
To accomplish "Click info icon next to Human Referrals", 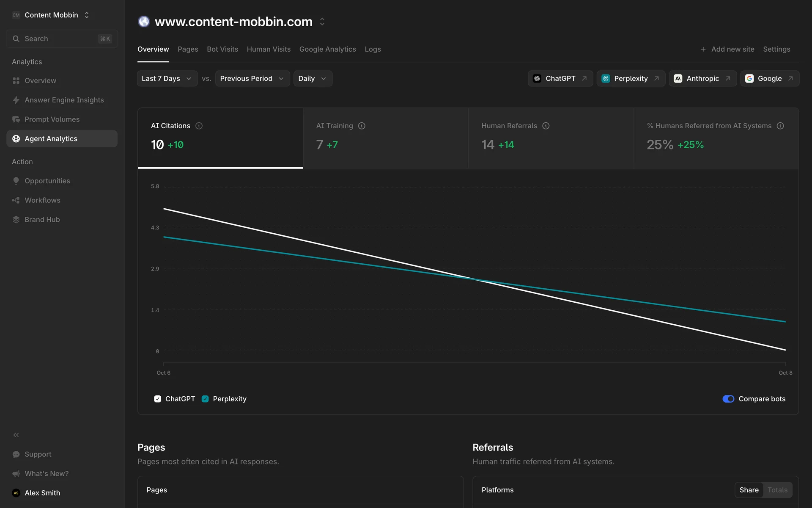I will [x=546, y=126].
